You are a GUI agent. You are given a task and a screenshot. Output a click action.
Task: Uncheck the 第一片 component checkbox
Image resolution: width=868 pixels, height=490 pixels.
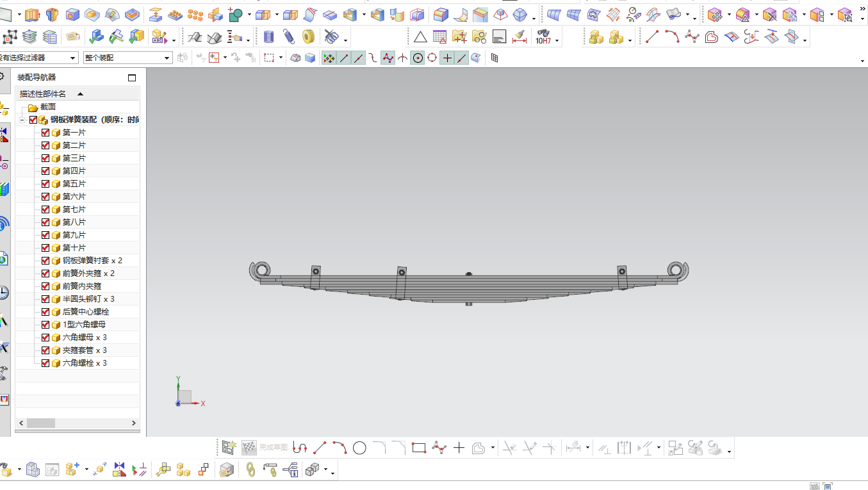click(45, 133)
